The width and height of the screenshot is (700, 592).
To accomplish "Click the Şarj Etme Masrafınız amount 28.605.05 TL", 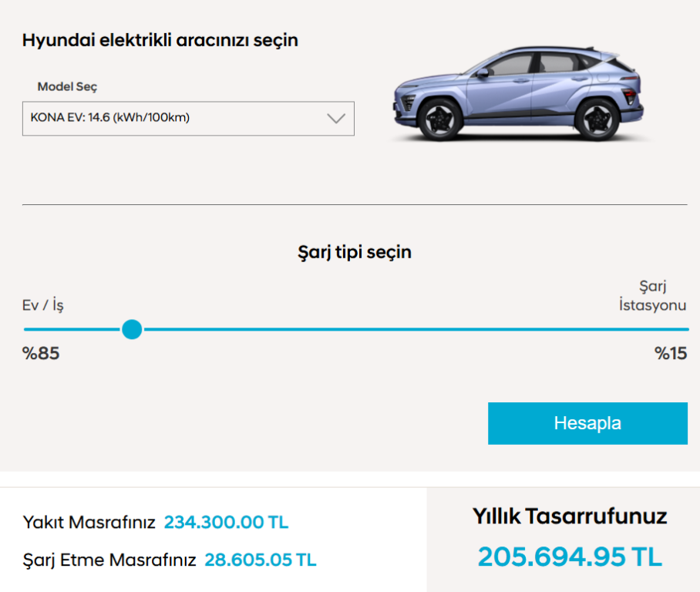I will 261,560.
